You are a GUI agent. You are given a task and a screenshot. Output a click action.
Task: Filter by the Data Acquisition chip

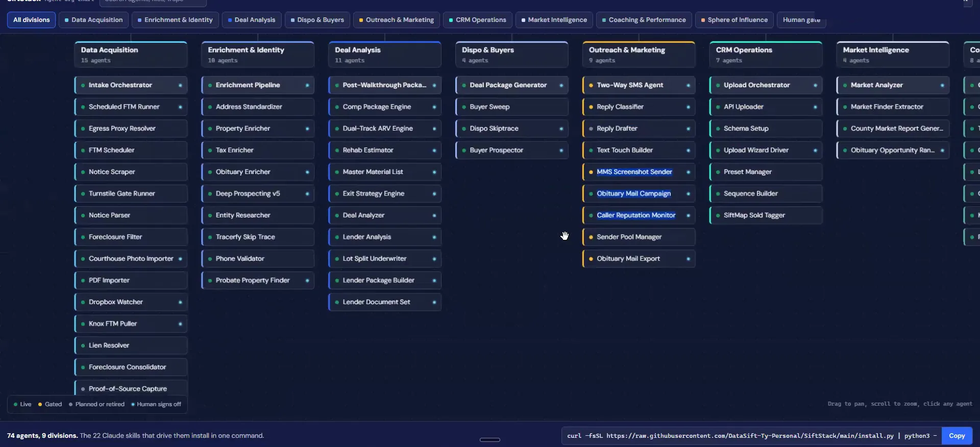pos(93,20)
